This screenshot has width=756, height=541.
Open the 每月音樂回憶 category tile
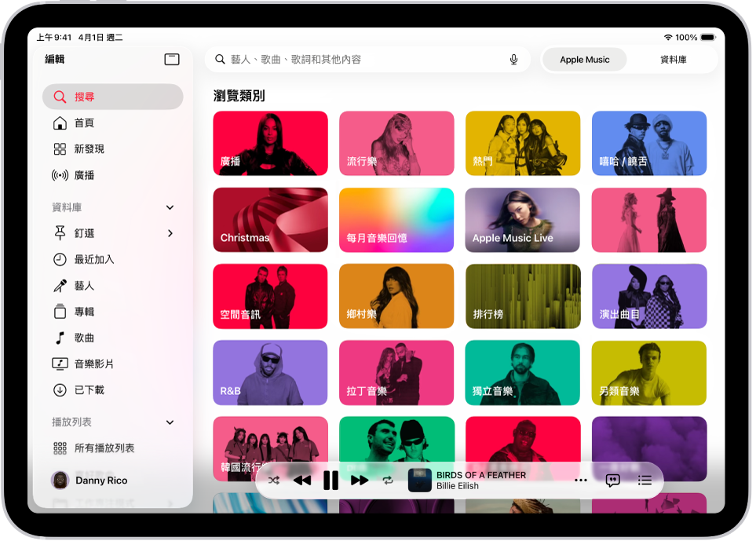pyautogui.click(x=396, y=220)
